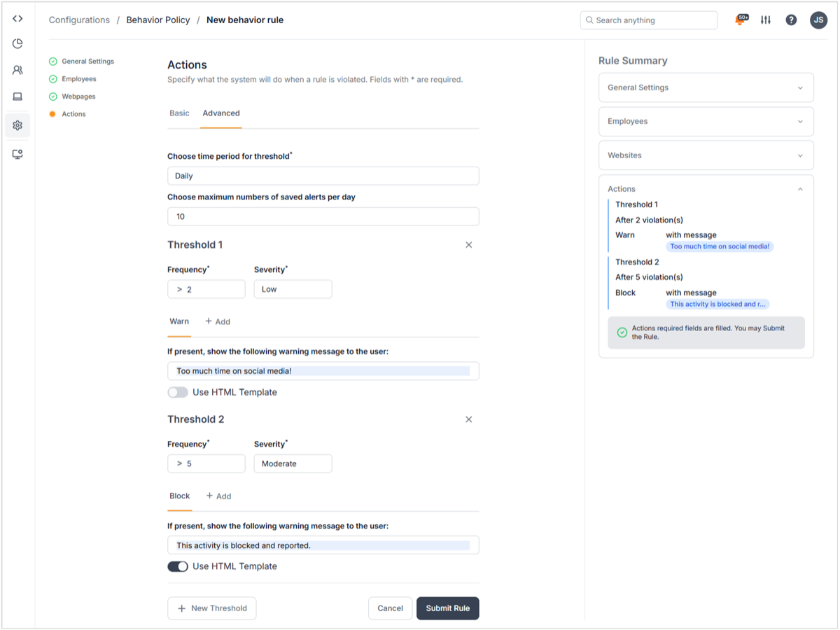Select the Warn action tab
840x630 pixels.
point(179,321)
